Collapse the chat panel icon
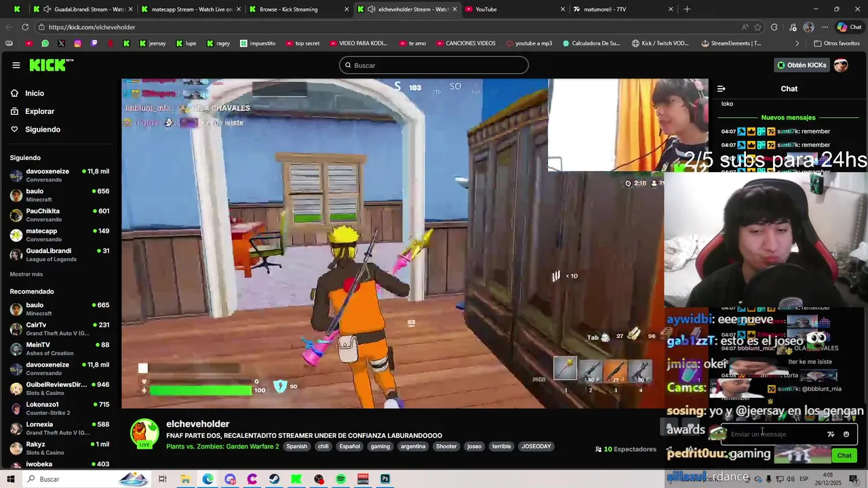The width and height of the screenshot is (868, 488). (722, 89)
